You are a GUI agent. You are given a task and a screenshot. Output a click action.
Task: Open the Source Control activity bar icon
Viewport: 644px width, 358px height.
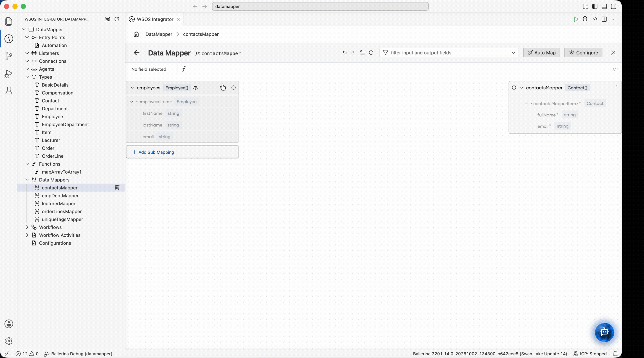[x=9, y=56]
